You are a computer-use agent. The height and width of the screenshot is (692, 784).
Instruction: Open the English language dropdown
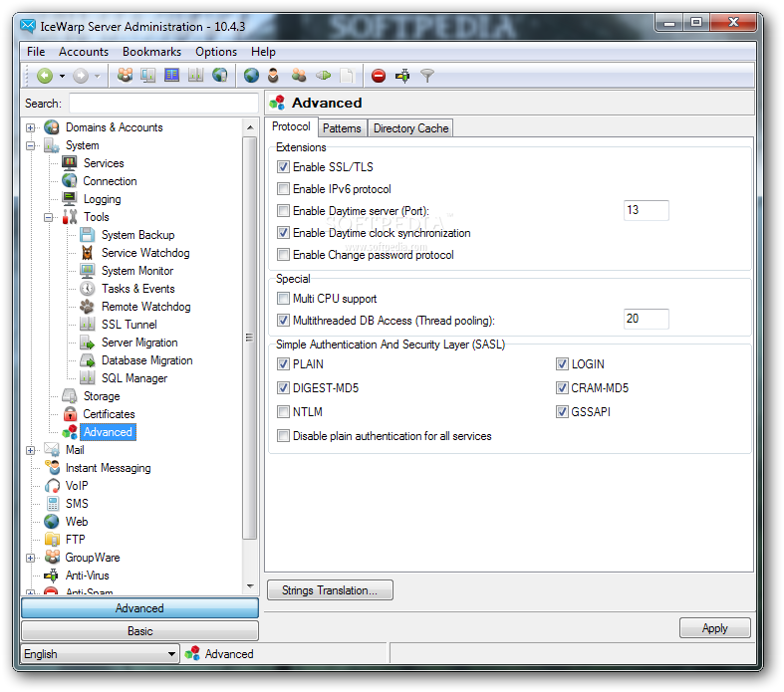pyautogui.click(x=100, y=654)
